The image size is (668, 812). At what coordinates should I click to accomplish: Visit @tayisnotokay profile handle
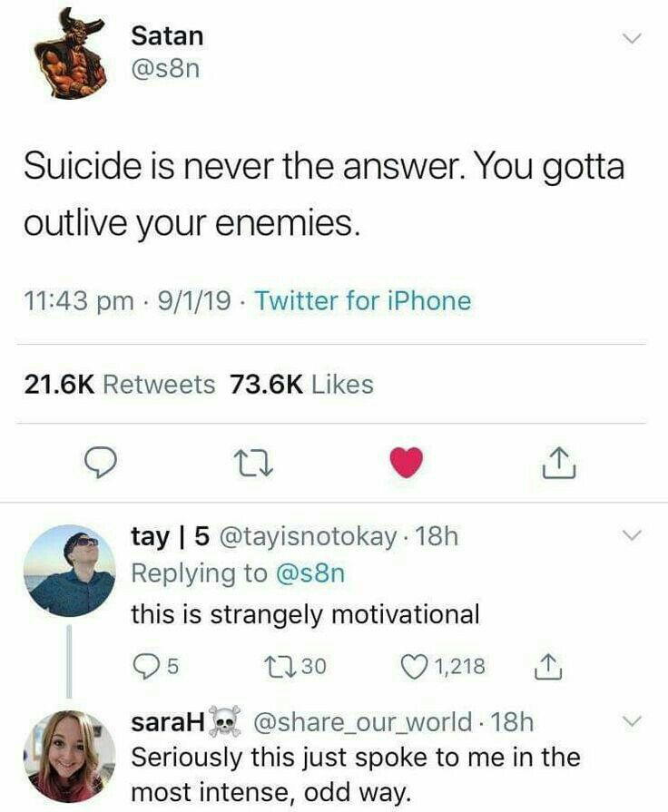click(308, 536)
